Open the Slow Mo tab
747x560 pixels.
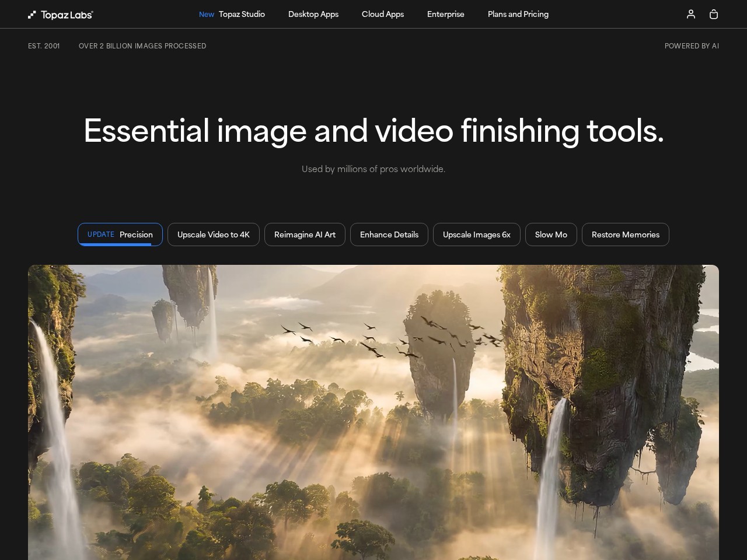[x=551, y=235]
